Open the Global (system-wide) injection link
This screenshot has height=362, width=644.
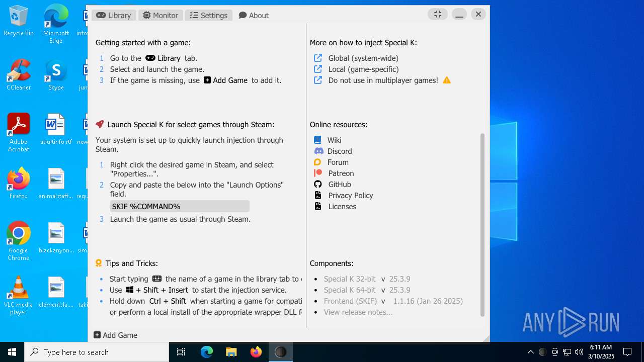coord(363,58)
